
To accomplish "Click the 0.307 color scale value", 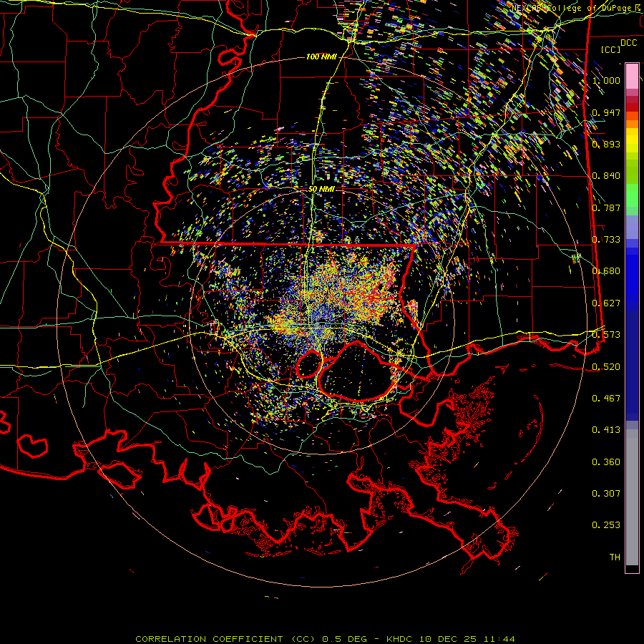I will point(606,494).
